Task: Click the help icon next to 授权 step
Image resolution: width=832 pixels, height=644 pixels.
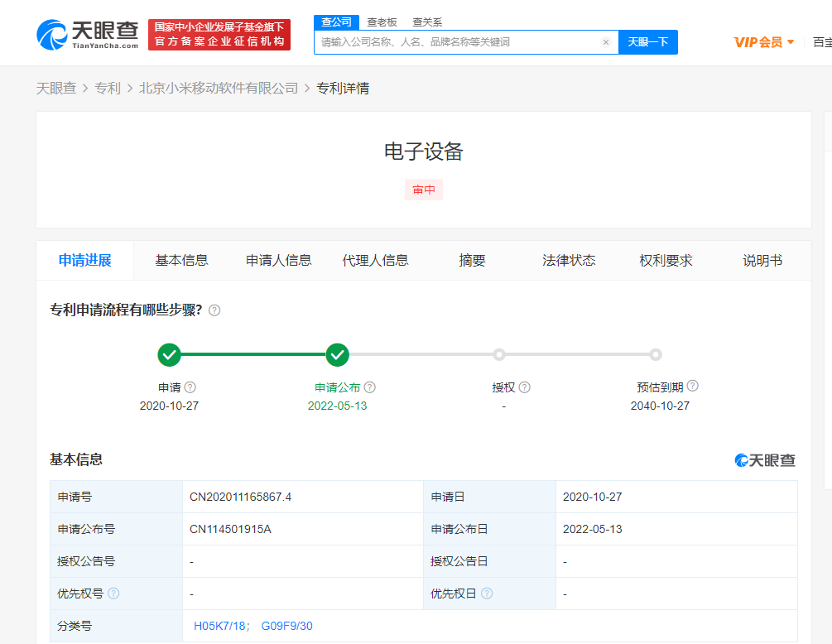Action: pyautogui.click(x=524, y=387)
